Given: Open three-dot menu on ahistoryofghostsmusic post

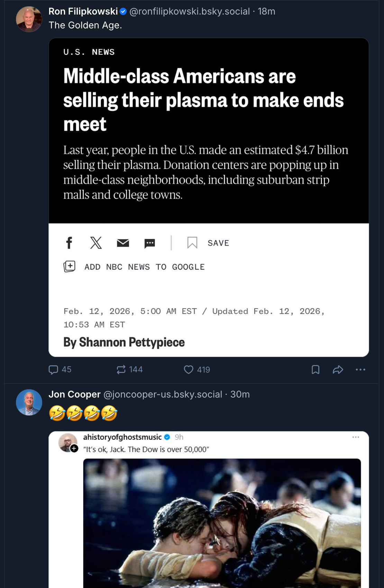Looking at the screenshot, I should click(356, 437).
